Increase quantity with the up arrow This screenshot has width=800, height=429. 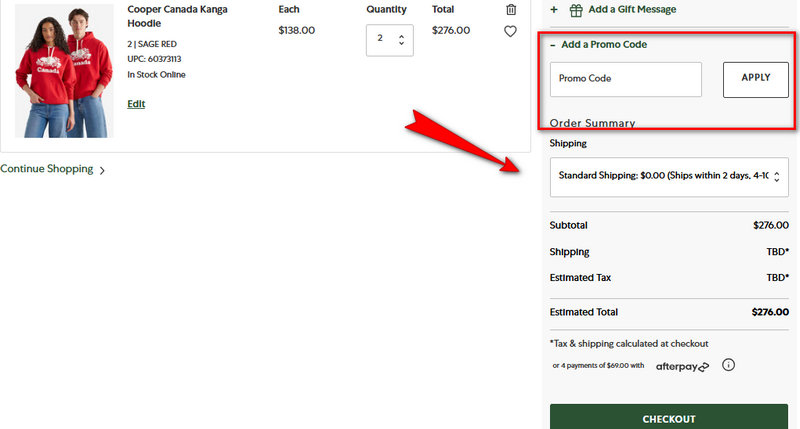point(401,36)
